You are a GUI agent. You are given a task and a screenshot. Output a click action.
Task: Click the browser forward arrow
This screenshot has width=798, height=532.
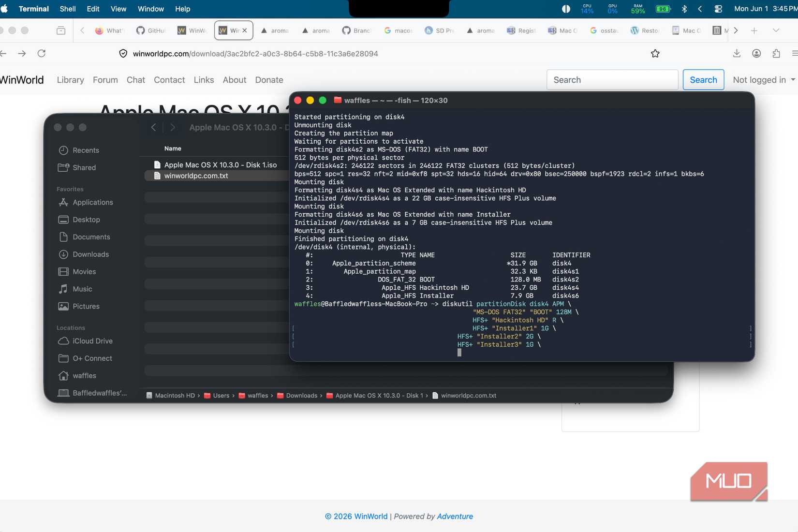click(22, 53)
